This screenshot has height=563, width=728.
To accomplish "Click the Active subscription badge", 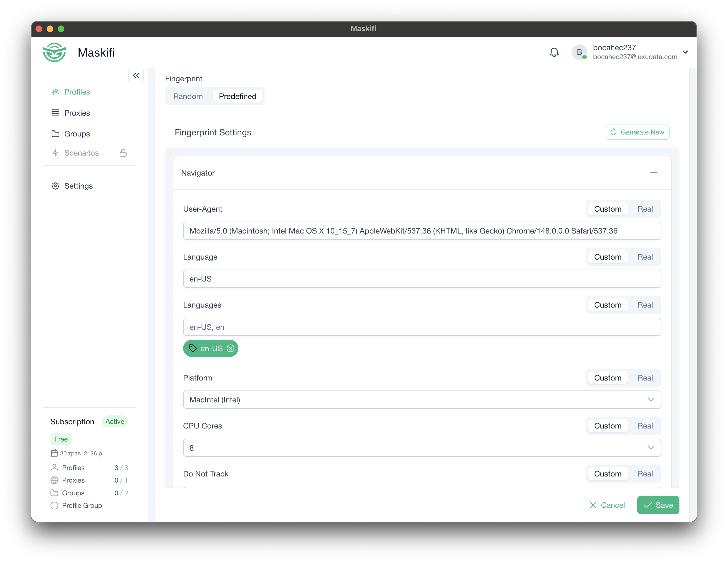I will 115,421.
